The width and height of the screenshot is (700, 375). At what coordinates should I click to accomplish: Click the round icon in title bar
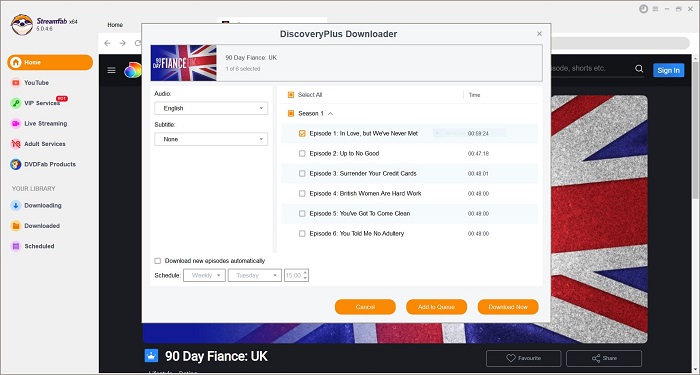643,9
